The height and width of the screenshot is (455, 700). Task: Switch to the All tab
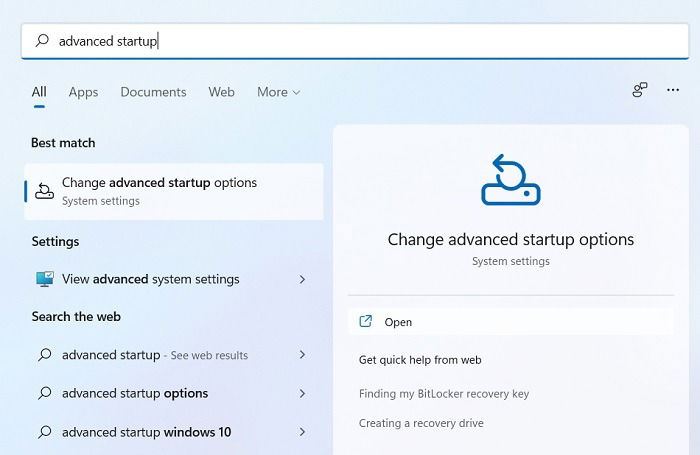click(x=39, y=92)
